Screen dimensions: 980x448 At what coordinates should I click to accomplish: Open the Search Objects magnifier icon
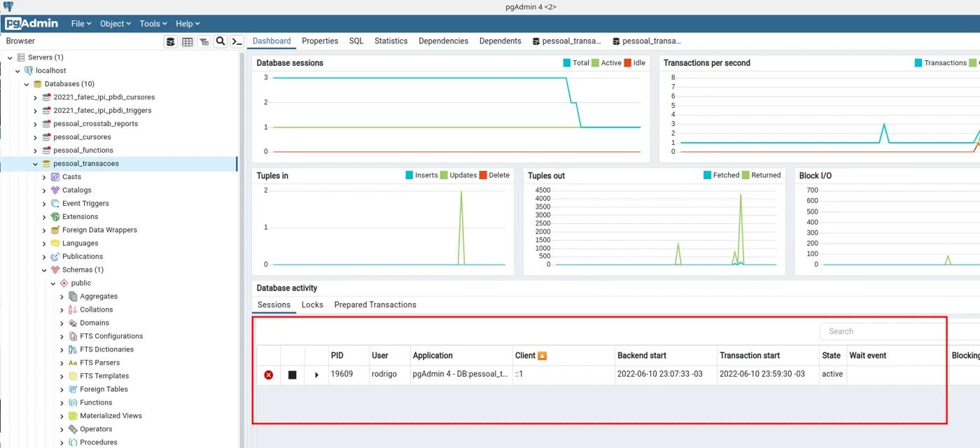click(220, 41)
